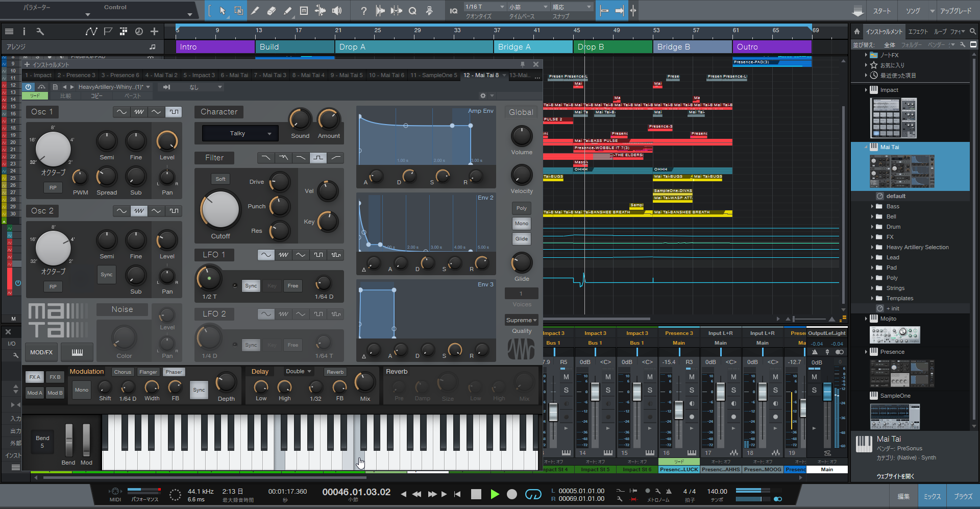Show automation with the curve icon
Viewport: 980px width, 509px height.
pyautogui.click(x=91, y=32)
